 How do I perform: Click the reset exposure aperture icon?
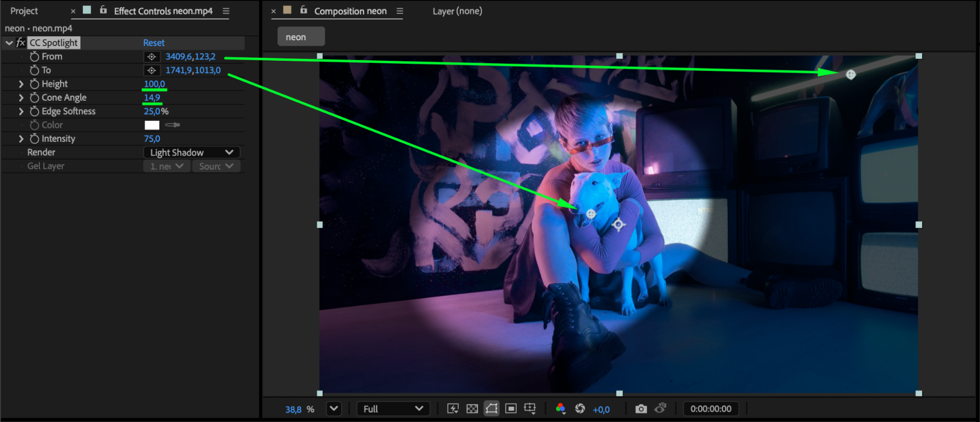pos(580,409)
